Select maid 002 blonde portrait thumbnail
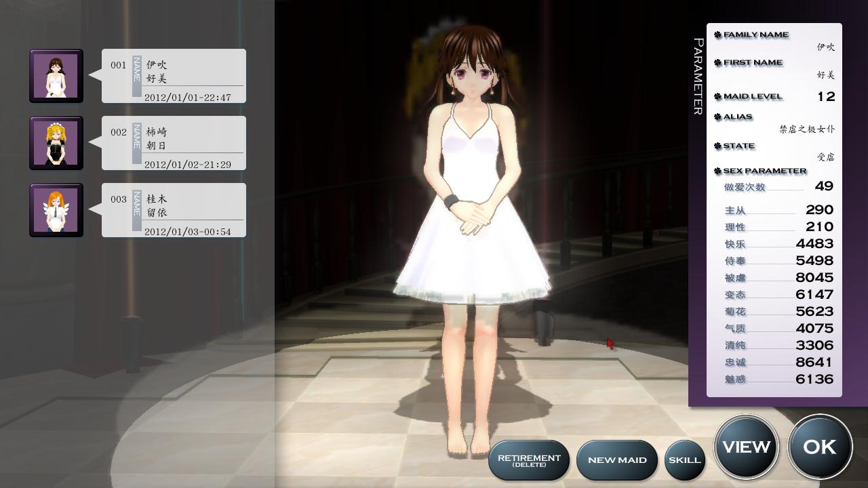The width and height of the screenshot is (868, 488). click(x=56, y=143)
